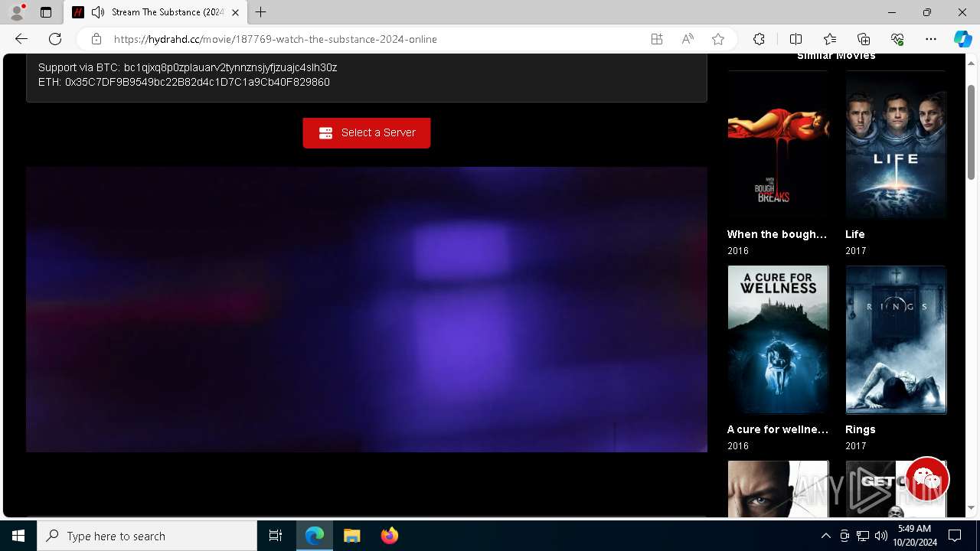
Task: Click the 'Life' title link
Action: (x=855, y=234)
